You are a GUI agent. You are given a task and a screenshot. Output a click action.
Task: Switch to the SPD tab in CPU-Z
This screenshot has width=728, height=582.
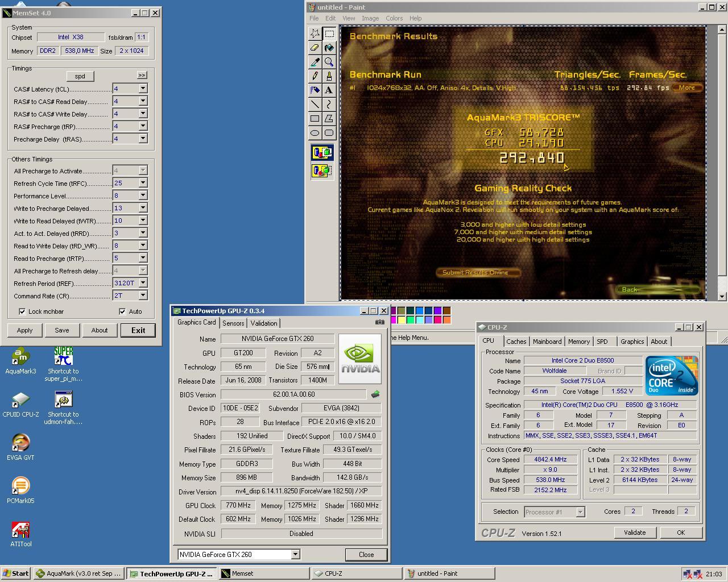click(x=602, y=342)
